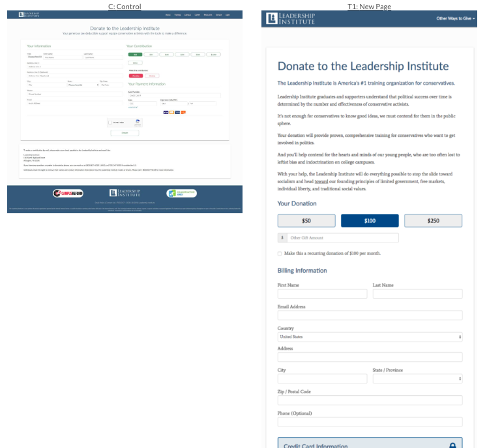This screenshot has width=487, height=448.
Task: Click the Card Number field in Control
Action: click(175, 95)
